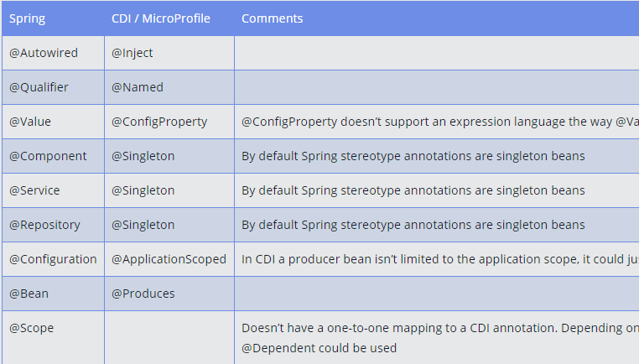Select the @Autowired cell
Viewport: 639px width, 364px height.
54,53
